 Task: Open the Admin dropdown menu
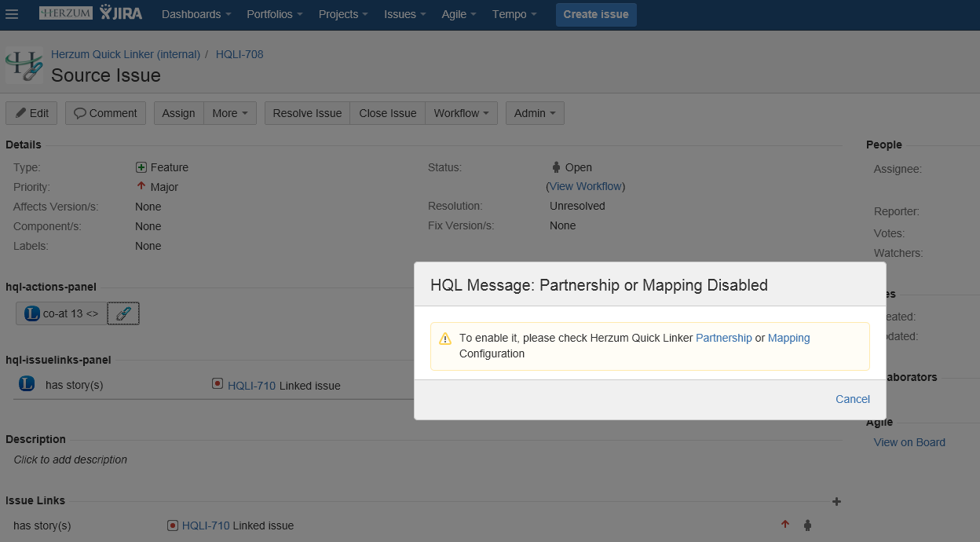click(534, 113)
